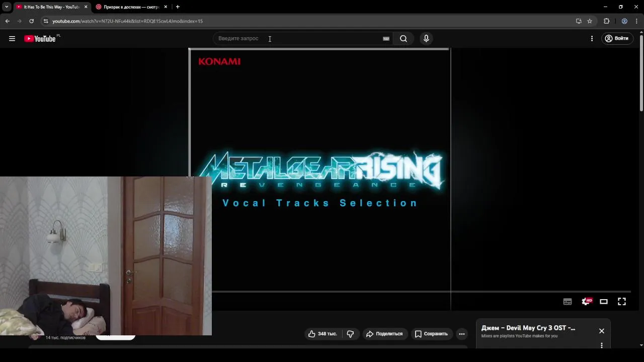The width and height of the screenshot is (644, 362).
Task: Open the Chrome profile avatar
Action: point(624,21)
